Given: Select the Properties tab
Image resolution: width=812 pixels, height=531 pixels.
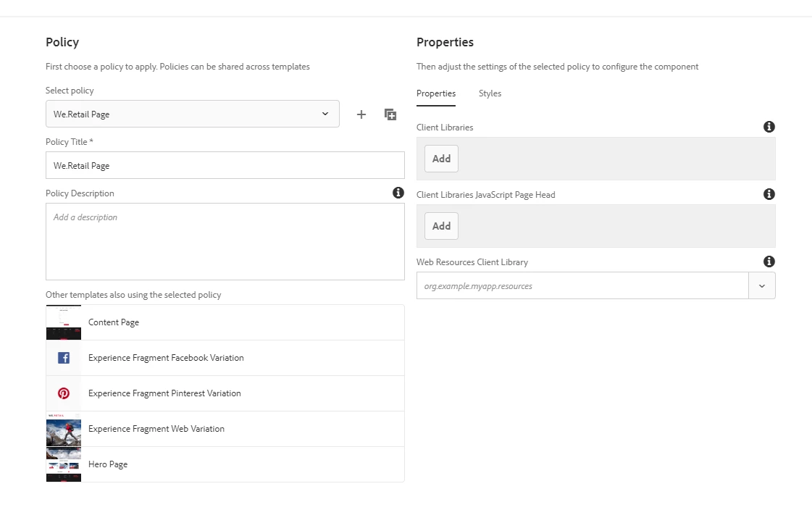Looking at the screenshot, I should tap(436, 93).
